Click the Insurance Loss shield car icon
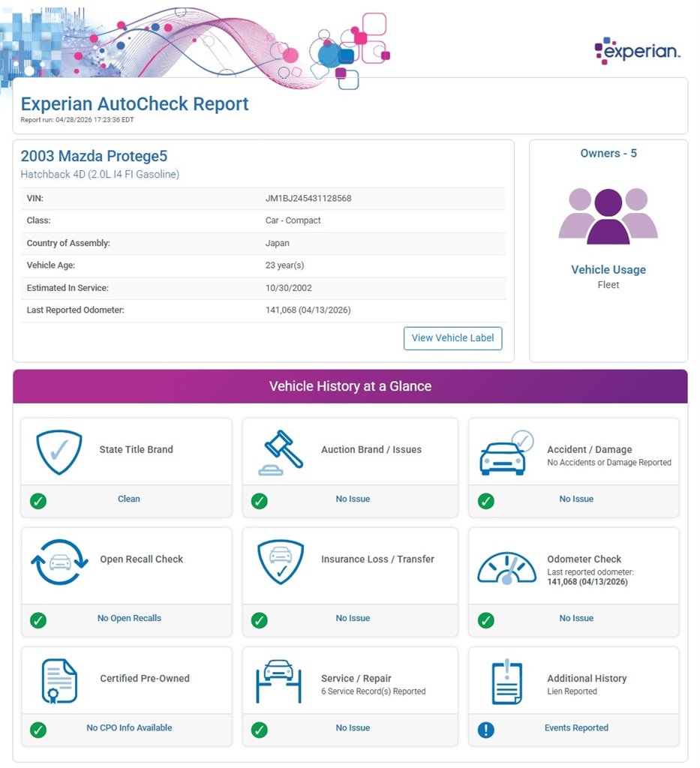This screenshot has width=700, height=768. [281, 562]
